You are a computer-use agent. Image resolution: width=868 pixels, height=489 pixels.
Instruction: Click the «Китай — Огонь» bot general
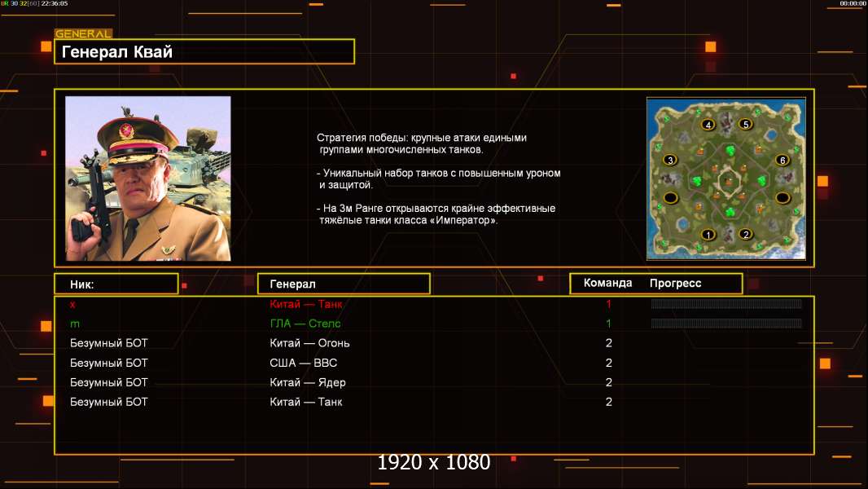309,343
